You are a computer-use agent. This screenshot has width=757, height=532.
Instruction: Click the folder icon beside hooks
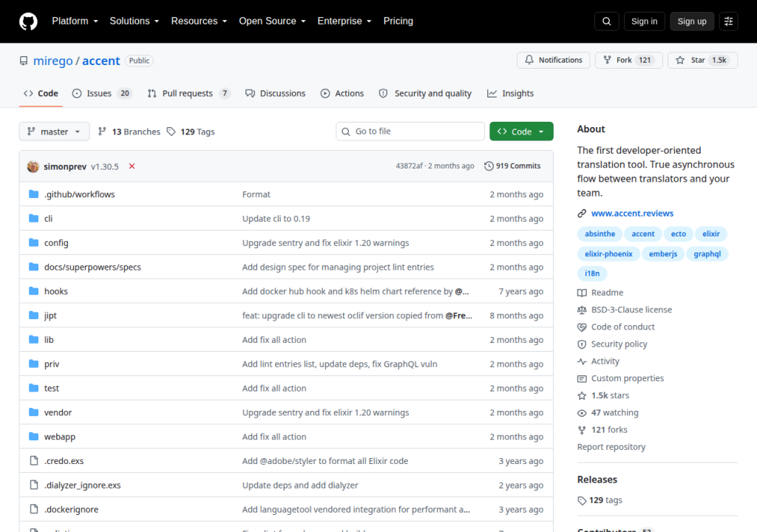(33, 291)
